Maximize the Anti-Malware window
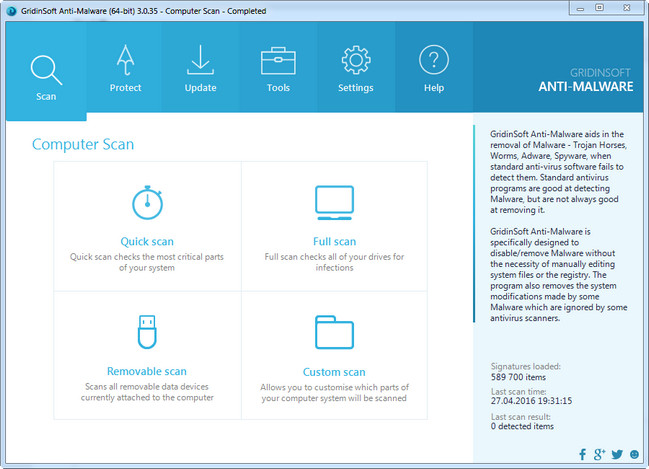The image size is (649, 469). click(599, 8)
